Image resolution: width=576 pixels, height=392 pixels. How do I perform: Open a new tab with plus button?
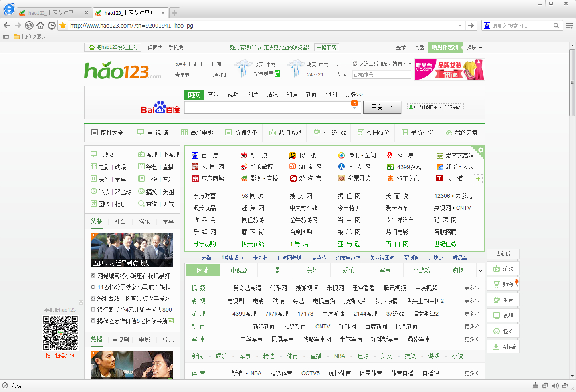pyautogui.click(x=174, y=13)
